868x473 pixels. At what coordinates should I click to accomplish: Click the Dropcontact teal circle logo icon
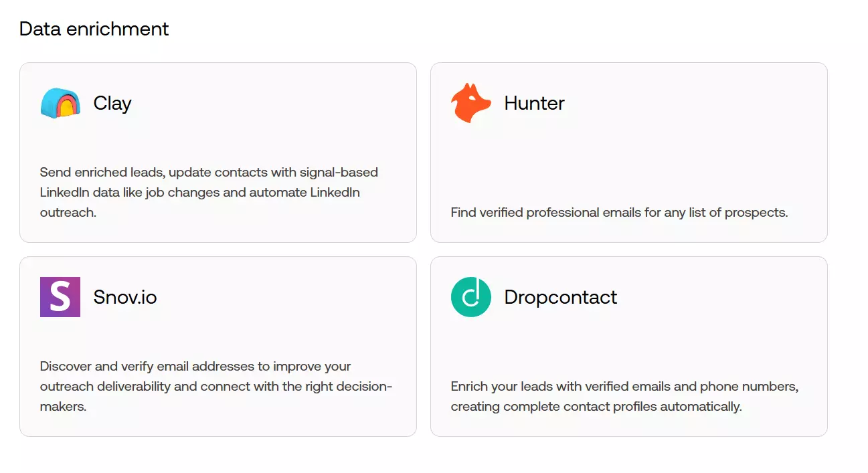tap(470, 296)
